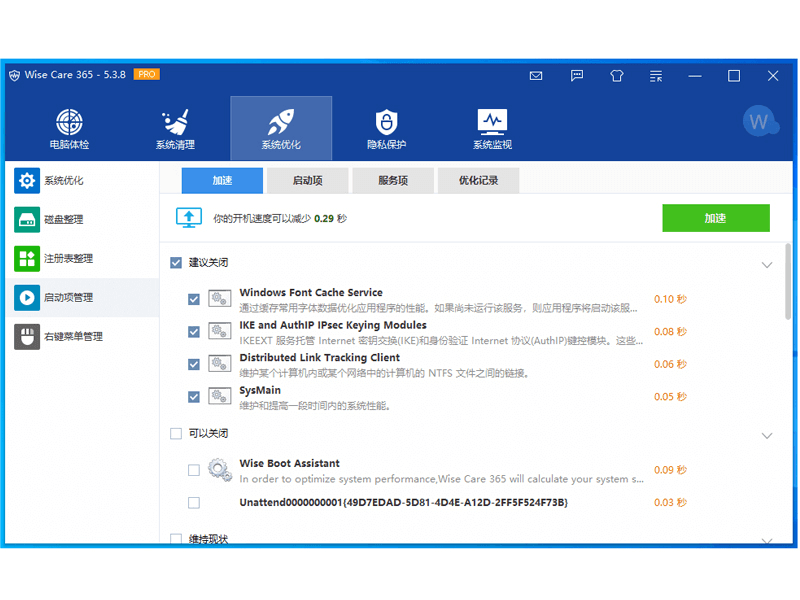The image size is (800, 600).
Task: Open the feedback chat bubble icon
Action: 577,76
